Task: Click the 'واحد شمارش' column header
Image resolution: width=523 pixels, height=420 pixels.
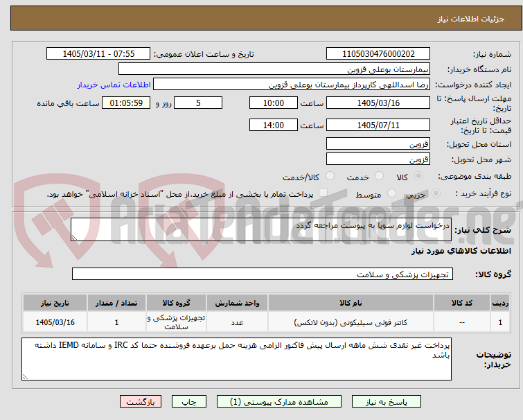Action: (x=237, y=303)
